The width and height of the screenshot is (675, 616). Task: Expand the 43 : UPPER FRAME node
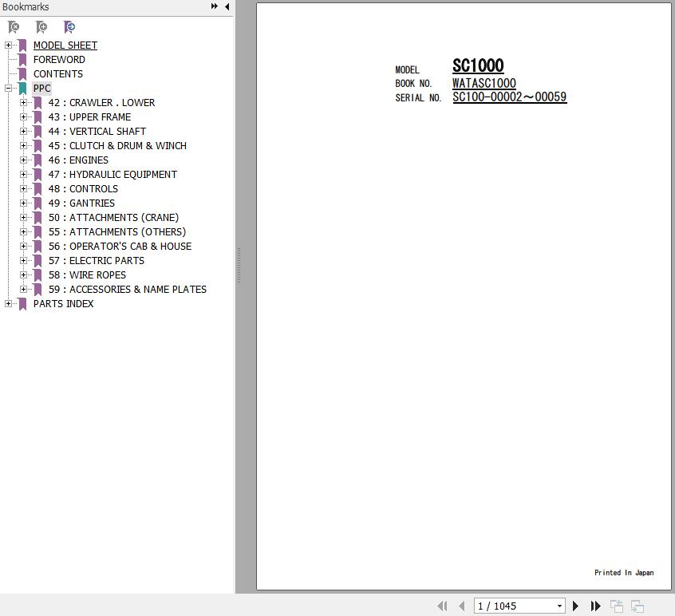[23, 117]
